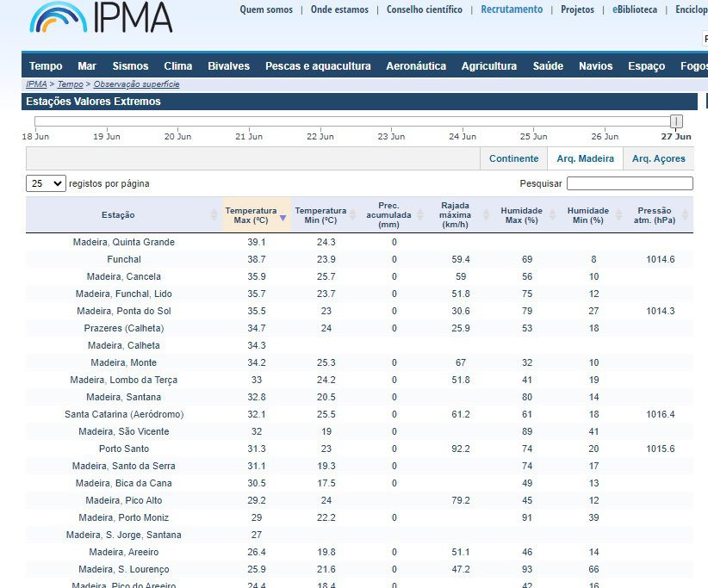Screen dimensions: 708x588
Task: Click the date slider handle
Action: (676, 121)
